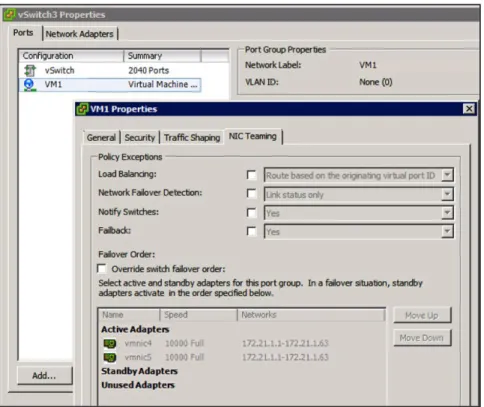The height and width of the screenshot is (407, 484).
Task: Select the VM1 port group globe icon
Action: (30, 85)
